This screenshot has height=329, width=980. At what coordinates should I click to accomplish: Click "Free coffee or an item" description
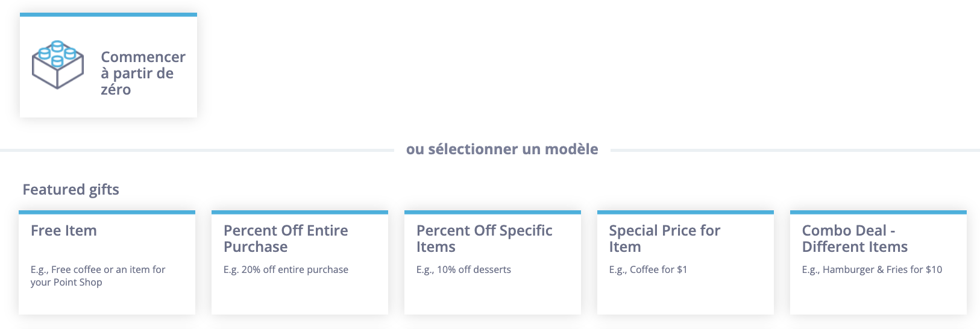[x=98, y=276]
